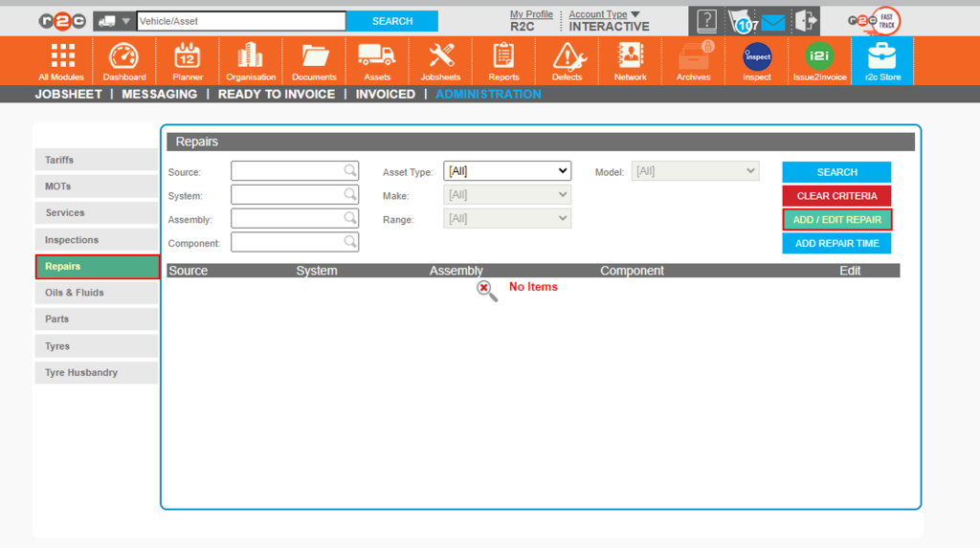Click the Component field magnifier icon
This screenshot has height=548, width=980.
[x=350, y=242]
